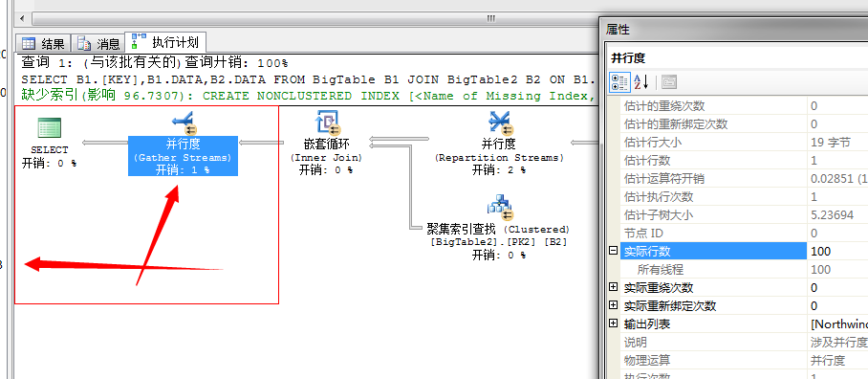Click the property pages toolbar icon
Image resolution: width=868 pixels, height=379 pixels.
tap(669, 82)
